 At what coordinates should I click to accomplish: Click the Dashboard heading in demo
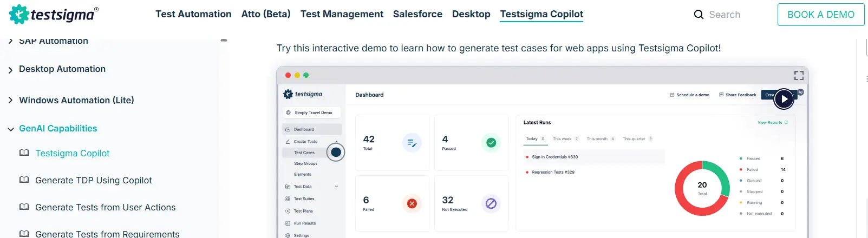pyautogui.click(x=369, y=95)
